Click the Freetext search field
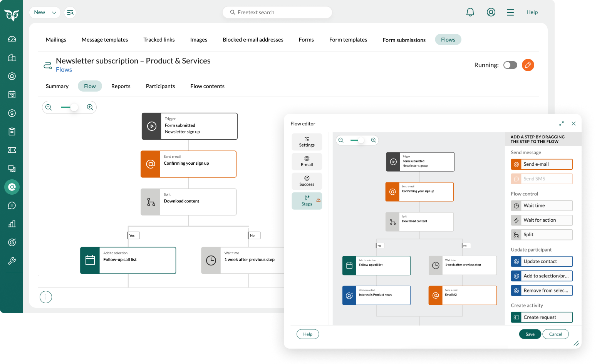 277,12
